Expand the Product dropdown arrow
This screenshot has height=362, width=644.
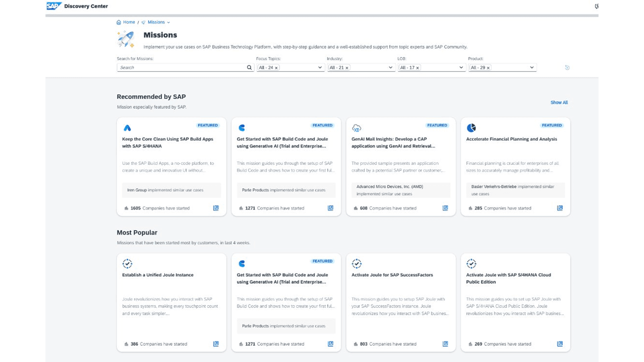(x=532, y=68)
